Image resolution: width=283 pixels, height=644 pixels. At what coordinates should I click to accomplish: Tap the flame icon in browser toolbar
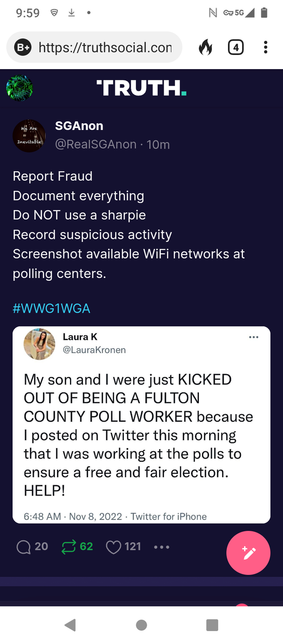point(205,48)
